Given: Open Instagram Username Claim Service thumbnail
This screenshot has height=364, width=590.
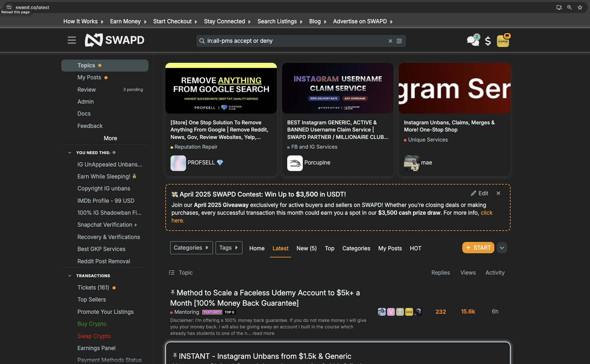Looking at the screenshot, I should [338, 88].
